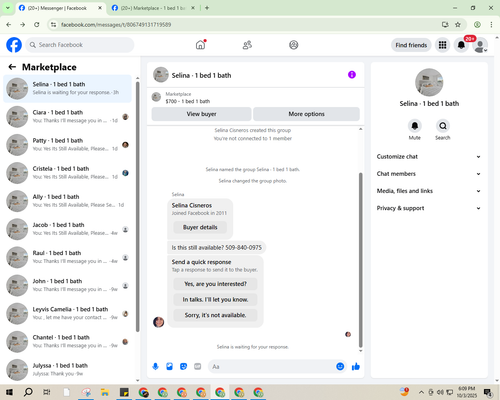500x400 pixels.
Task: Click View buyer button
Action: (x=201, y=114)
